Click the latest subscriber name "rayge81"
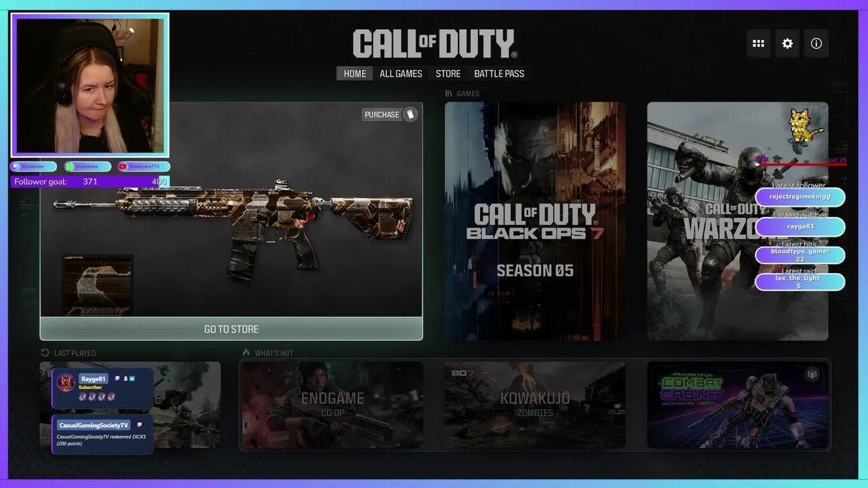This screenshot has height=488, width=868. (800, 226)
